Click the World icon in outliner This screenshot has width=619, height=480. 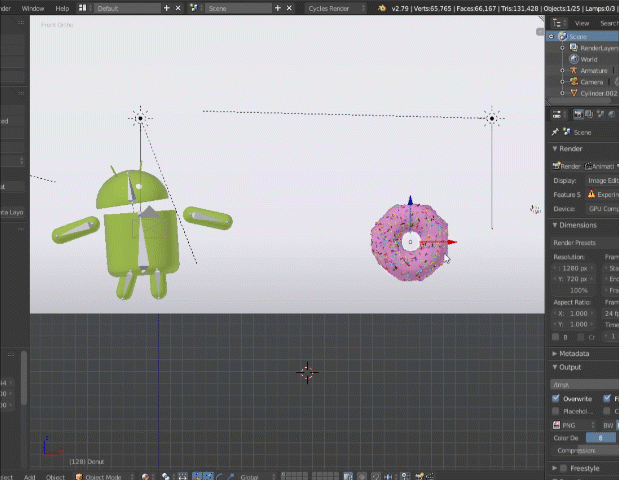coord(573,59)
